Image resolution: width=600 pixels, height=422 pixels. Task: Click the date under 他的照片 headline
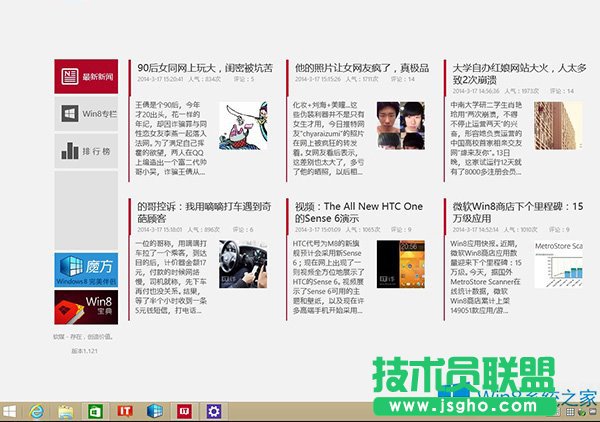point(318,79)
